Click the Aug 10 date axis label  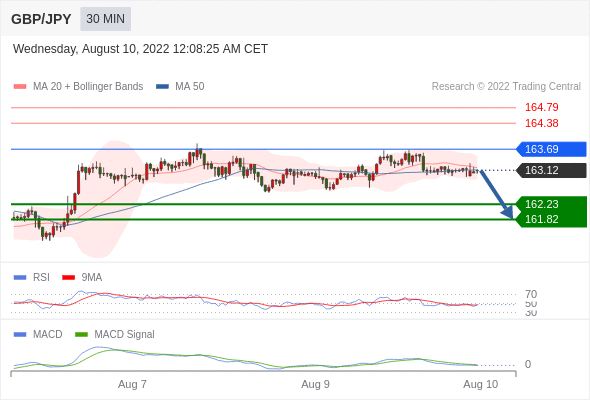tap(481, 384)
